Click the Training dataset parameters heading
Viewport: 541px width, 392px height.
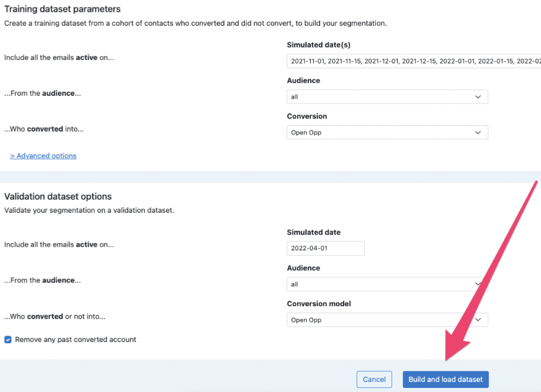pyautogui.click(x=62, y=9)
